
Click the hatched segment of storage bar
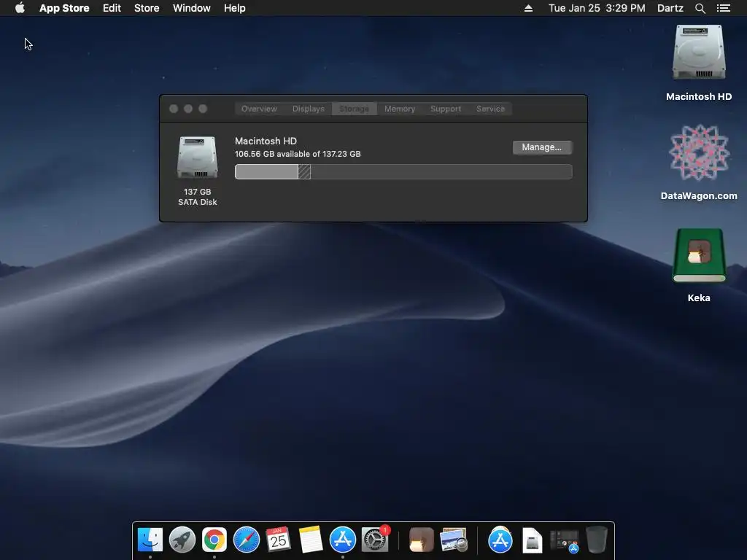pos(304,172)
